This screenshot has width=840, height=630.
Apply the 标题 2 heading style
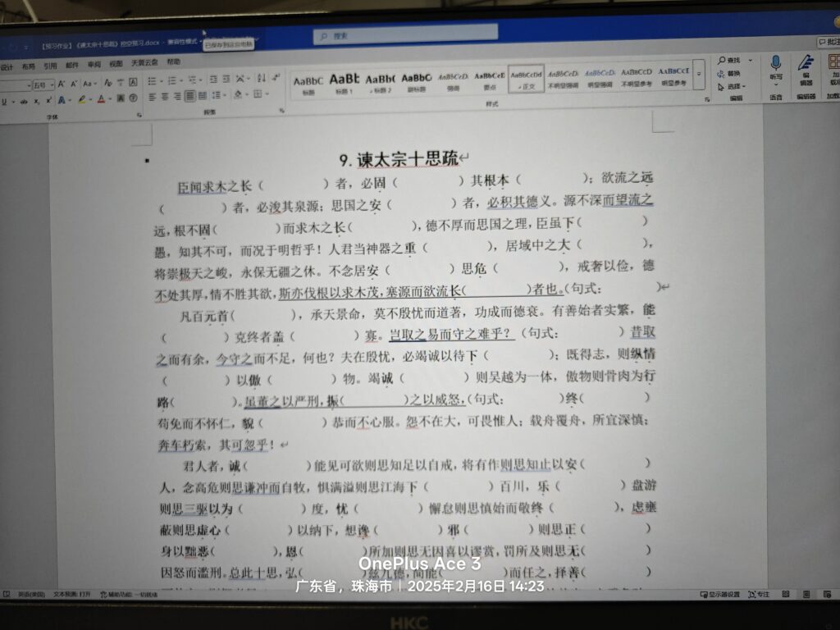pos(381,83)
